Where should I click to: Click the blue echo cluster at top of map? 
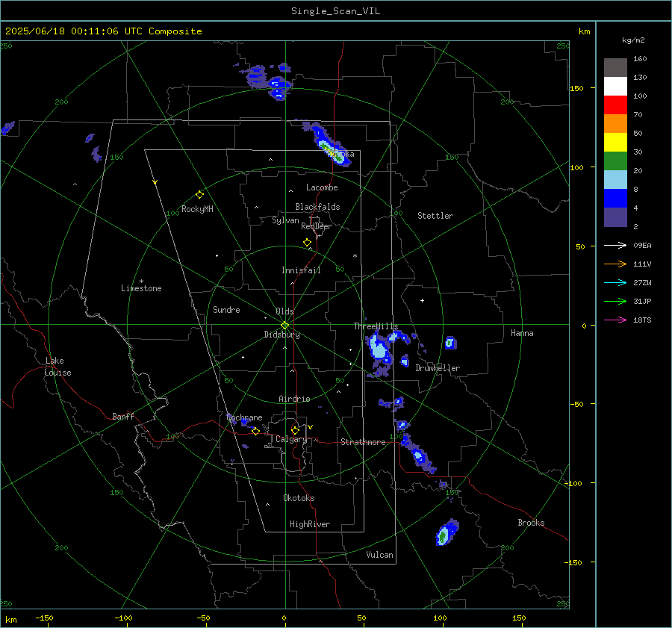(268, 81)
